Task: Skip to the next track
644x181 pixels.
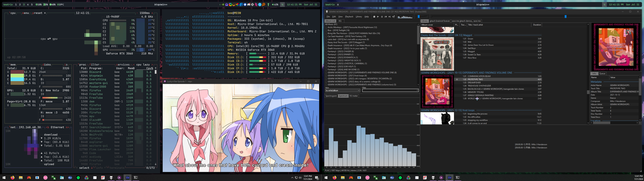Action: (389, 17)
